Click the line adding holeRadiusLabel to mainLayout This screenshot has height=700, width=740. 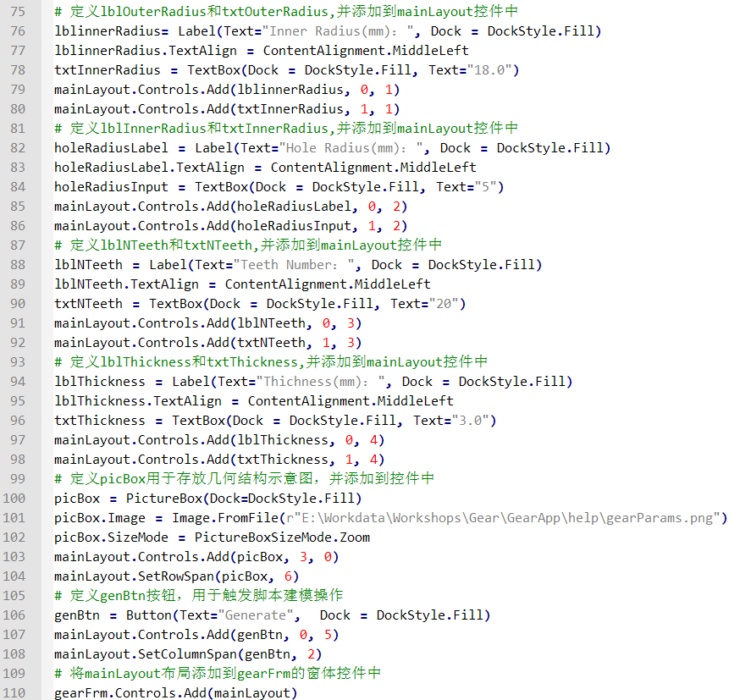[231, 207]
